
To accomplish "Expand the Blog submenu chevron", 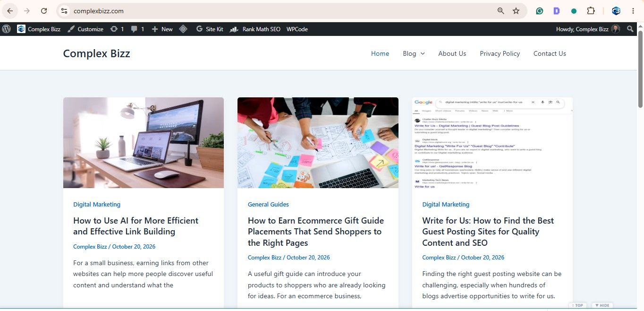I will pos(423,54).
